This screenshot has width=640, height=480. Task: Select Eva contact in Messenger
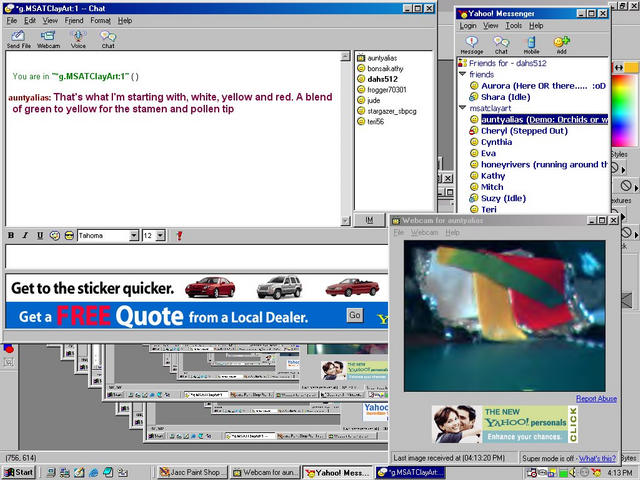[x=488, y=153]
